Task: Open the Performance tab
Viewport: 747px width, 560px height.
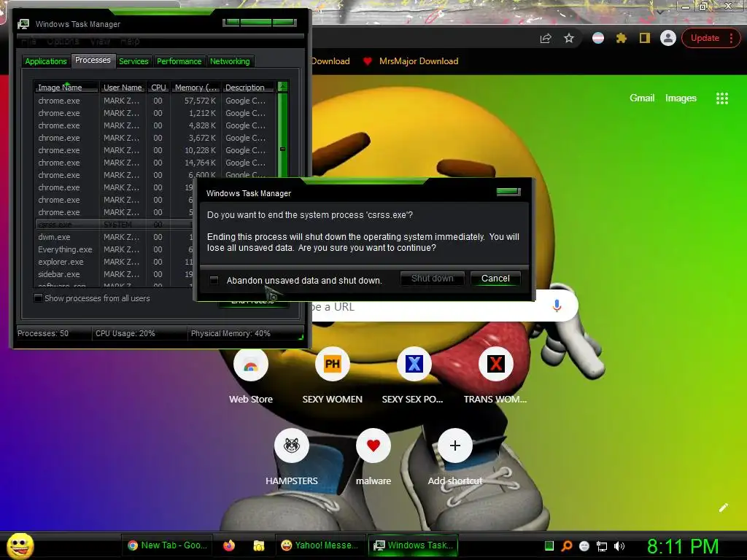Action: pyautogui.click(x=179, y=61)
